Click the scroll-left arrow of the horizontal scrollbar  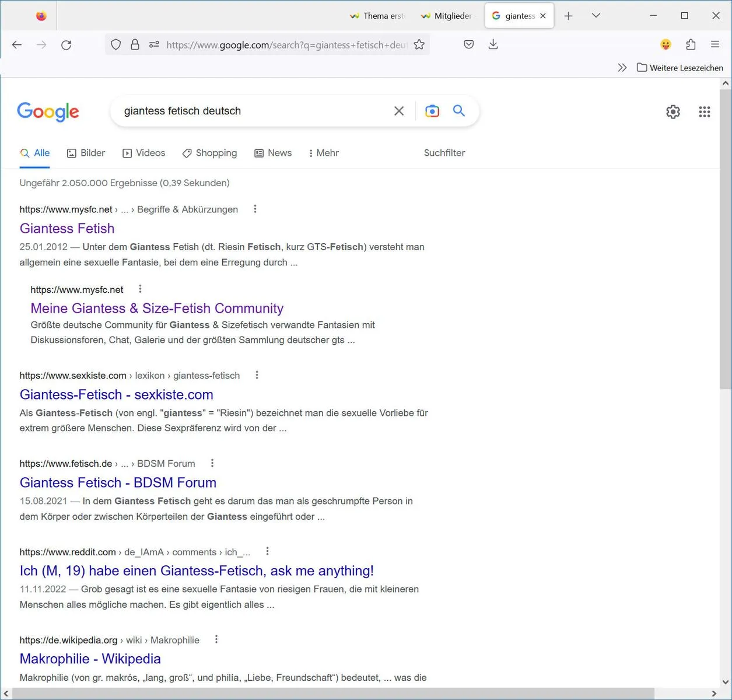[6, 694]
